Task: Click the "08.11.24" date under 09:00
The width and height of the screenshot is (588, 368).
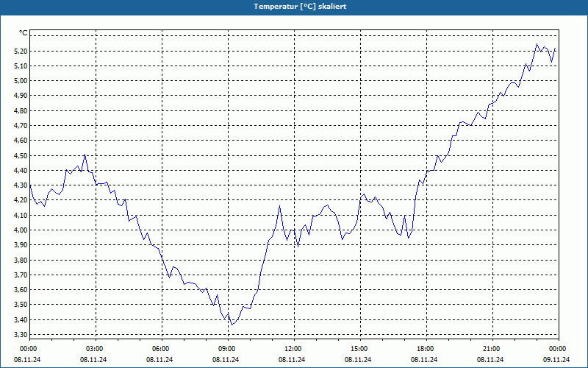Action: (x=226, y=360)
